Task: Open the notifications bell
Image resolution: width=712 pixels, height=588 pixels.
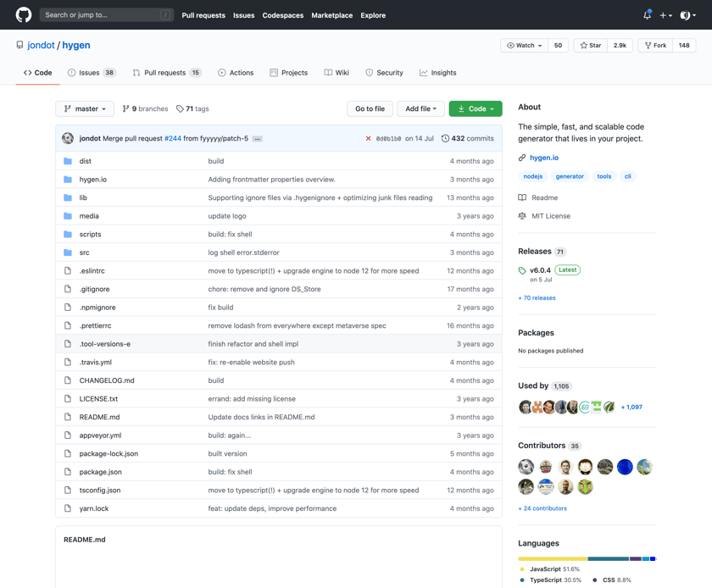Action: [x=647, y=15]
